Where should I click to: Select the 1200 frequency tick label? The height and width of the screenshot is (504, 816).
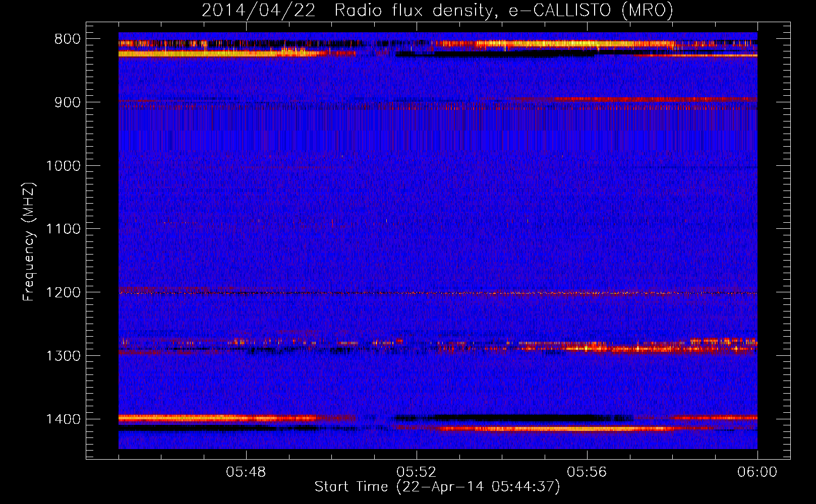[63, 293]
